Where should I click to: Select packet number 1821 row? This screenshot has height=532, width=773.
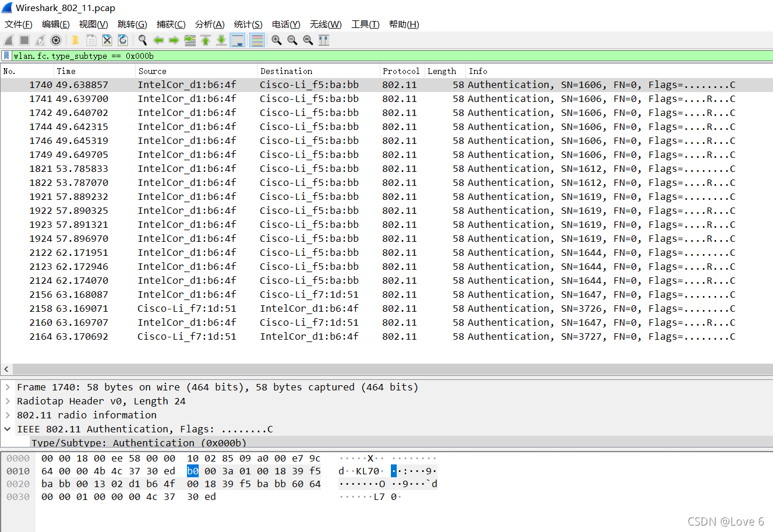click(387, 168)
